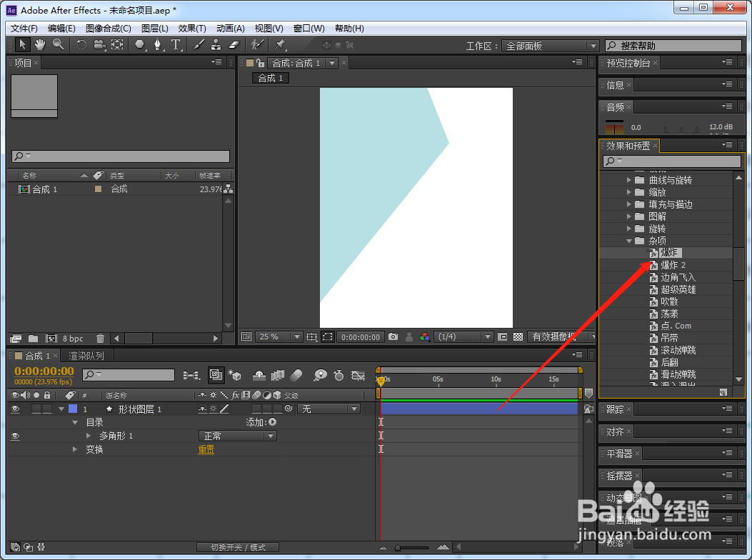
Task: Expand the 曲线与旋转 preset folder
Action: 629,180
